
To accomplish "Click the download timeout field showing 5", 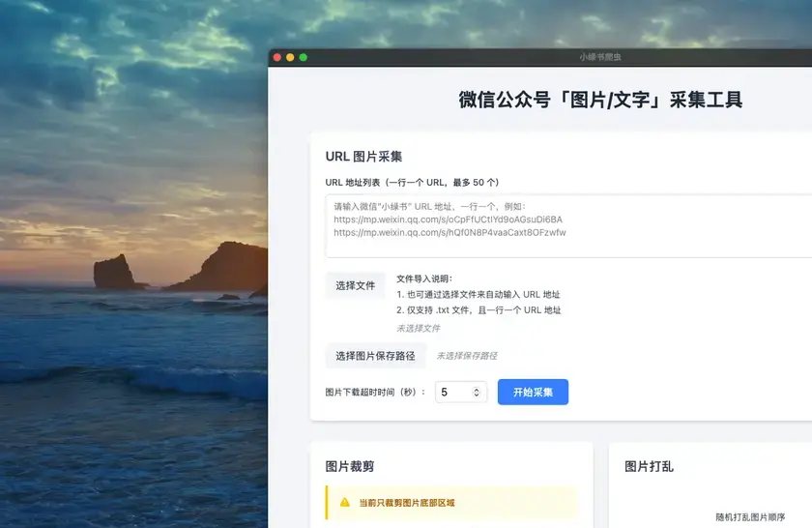I will click(452, 393).
